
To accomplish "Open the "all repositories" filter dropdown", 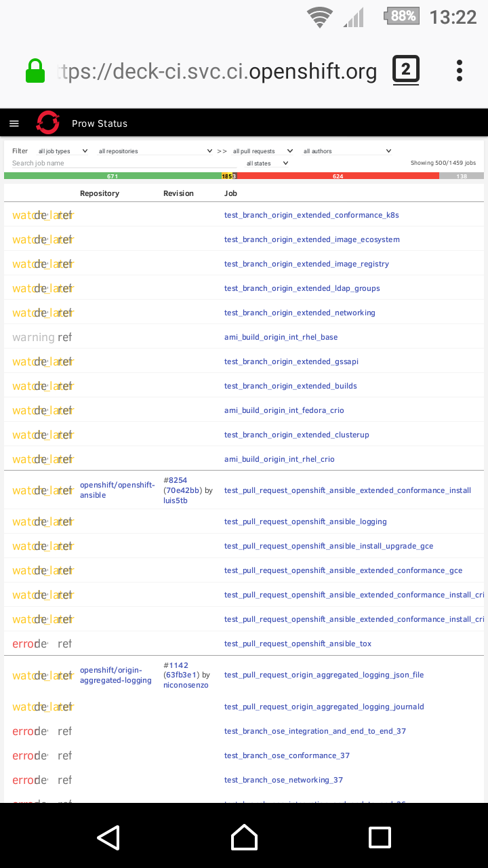I will coord(156,151).
